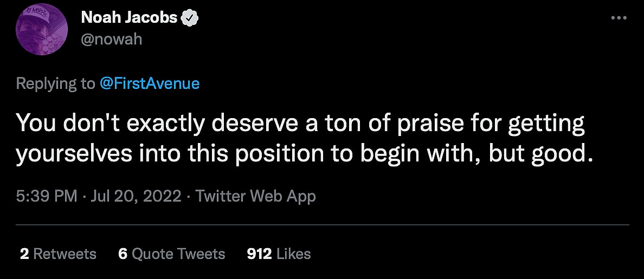Show the 912 Likes list
This screenshot has width=644, height=279.
279,254
